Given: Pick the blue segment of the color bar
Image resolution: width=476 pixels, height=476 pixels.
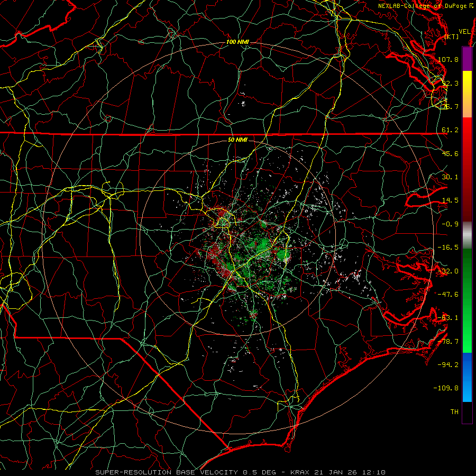Looking at the screenshot, I should pos(467,377).
